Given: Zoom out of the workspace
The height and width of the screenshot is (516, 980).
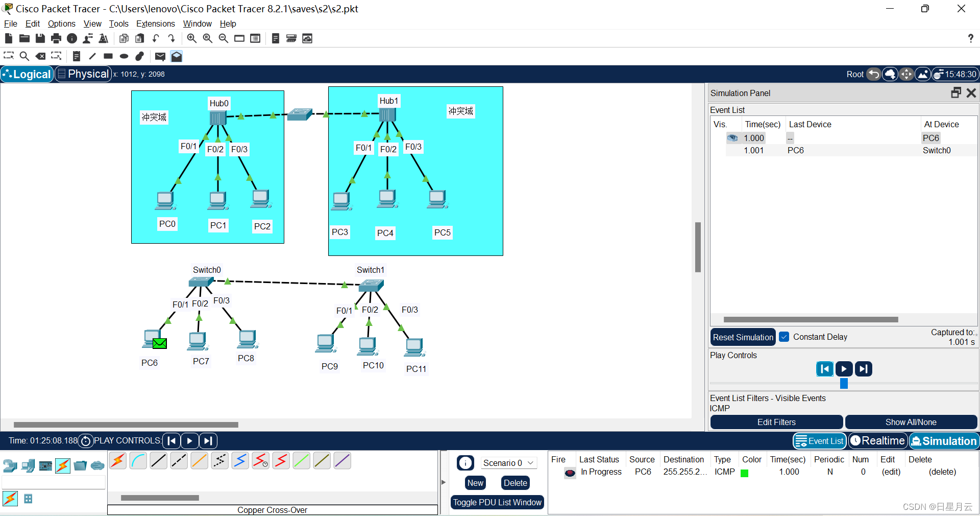Looking at the screenshot, I should [224, 38].
